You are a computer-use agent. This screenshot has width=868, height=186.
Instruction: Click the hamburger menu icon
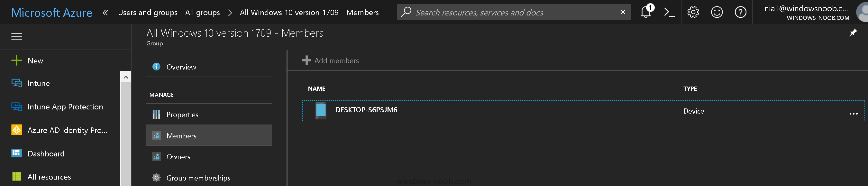16,36
